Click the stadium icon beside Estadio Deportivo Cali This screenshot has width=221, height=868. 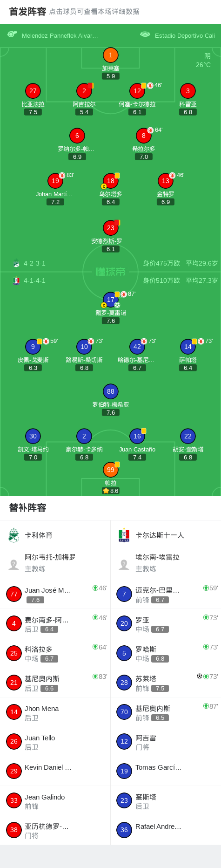(x=145, y=34)
